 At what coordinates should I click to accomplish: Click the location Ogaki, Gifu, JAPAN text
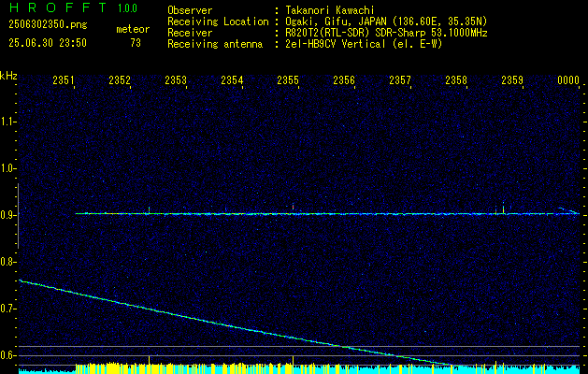point(386,22)
